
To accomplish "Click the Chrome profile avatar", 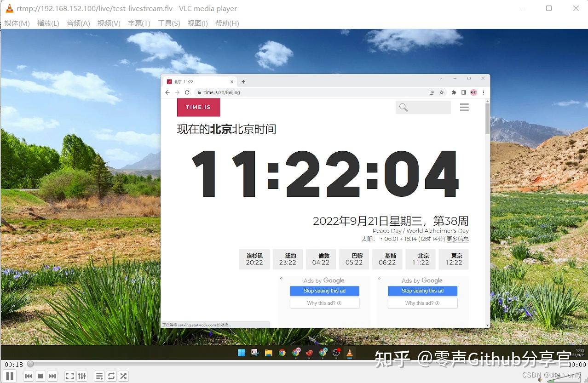I will coord(473,92).
